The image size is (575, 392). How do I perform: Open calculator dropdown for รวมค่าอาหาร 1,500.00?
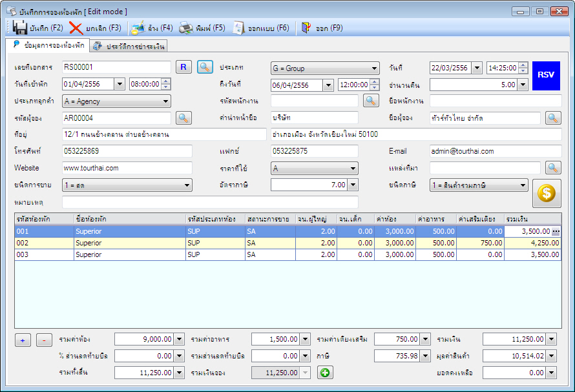click(x=305, y=339)
